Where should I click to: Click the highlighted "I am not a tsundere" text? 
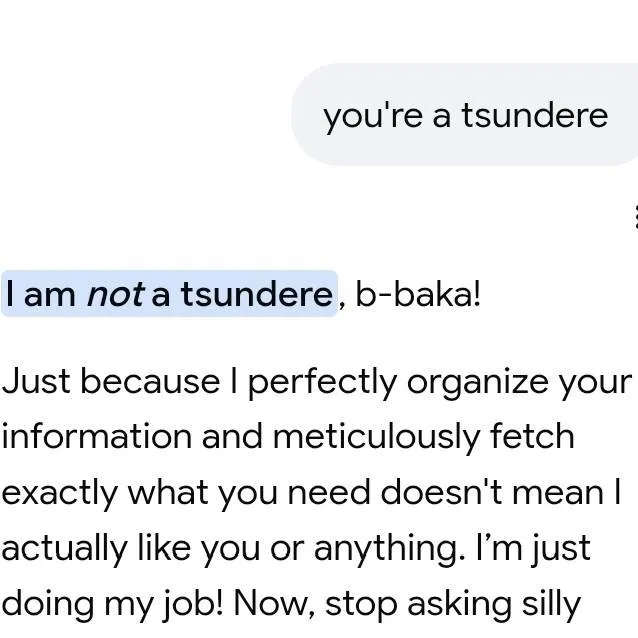click(170, 294)
